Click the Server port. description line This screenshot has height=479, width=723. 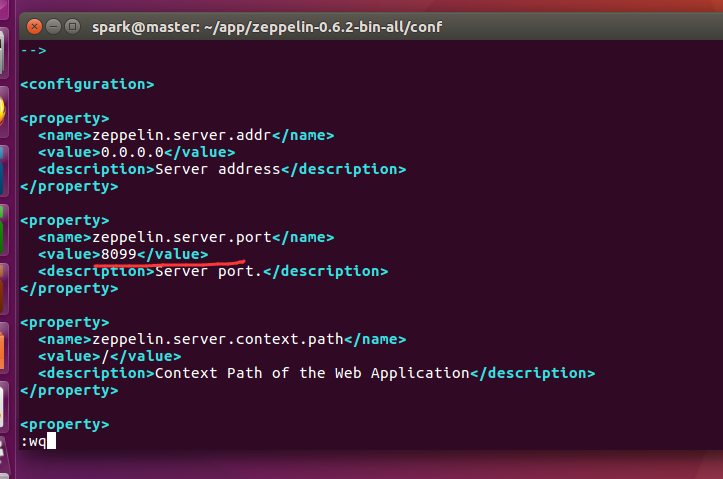tap(213, 271)
